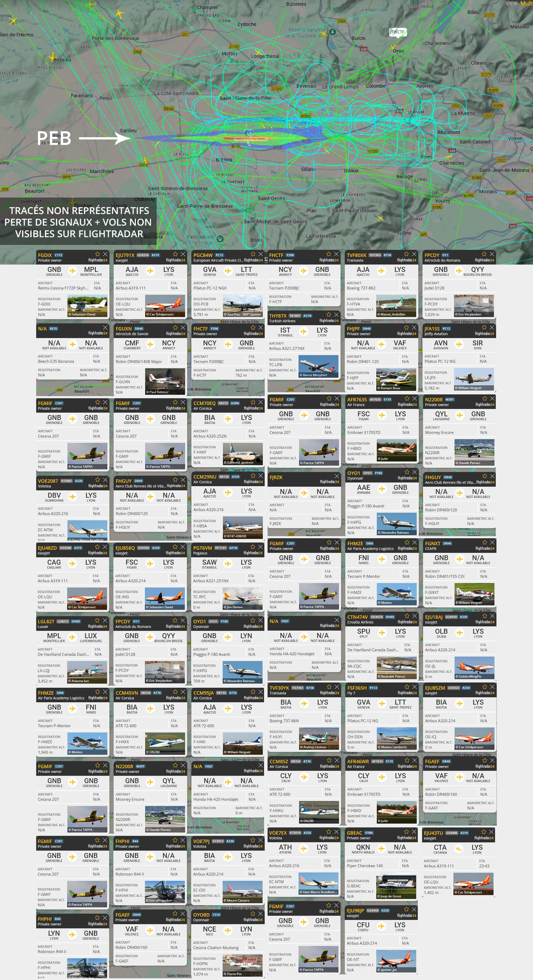Viewport: 533px width, 980px height.
Task: Click the PC12 type badge on JFA15S card
Action: click(446, 329)
